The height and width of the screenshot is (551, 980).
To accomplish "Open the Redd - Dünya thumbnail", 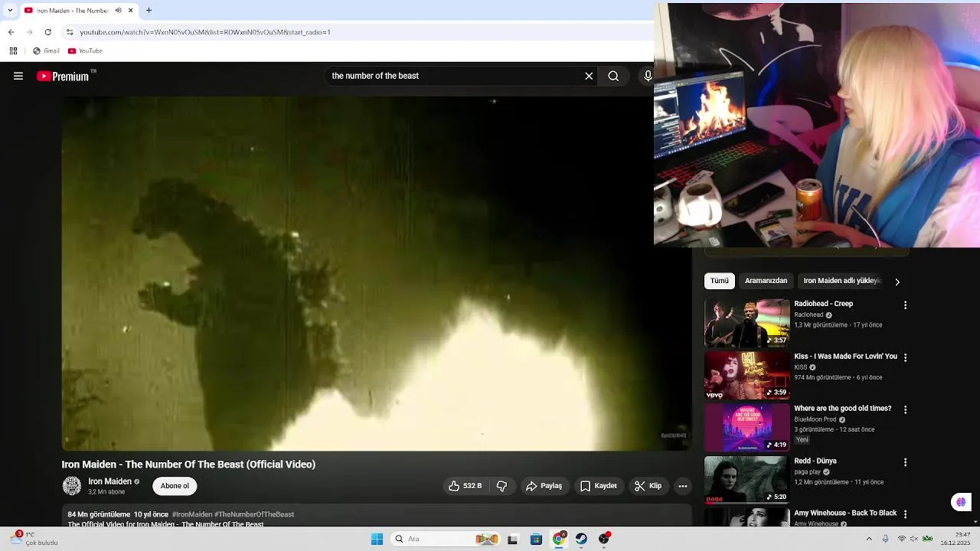I will click(746, 480).
